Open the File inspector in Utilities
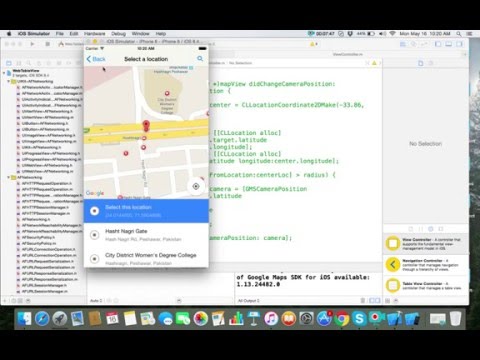 click(421, 63)
